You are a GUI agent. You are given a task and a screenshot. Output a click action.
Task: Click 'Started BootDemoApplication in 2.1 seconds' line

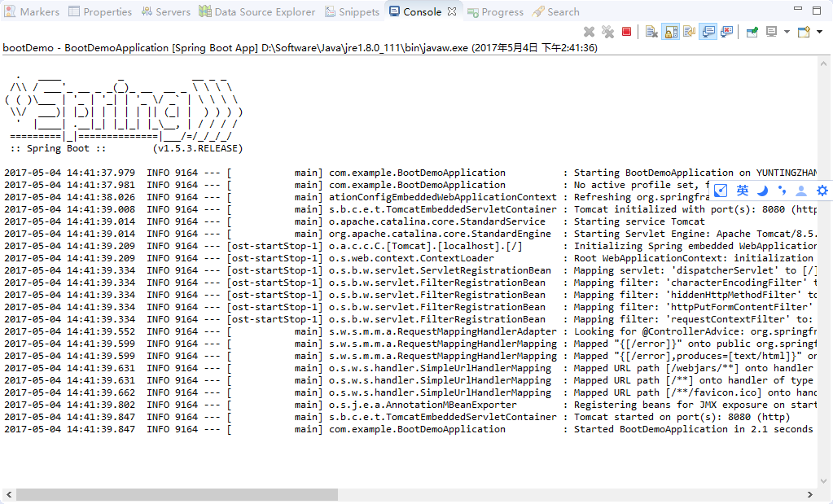click(409, 429)
